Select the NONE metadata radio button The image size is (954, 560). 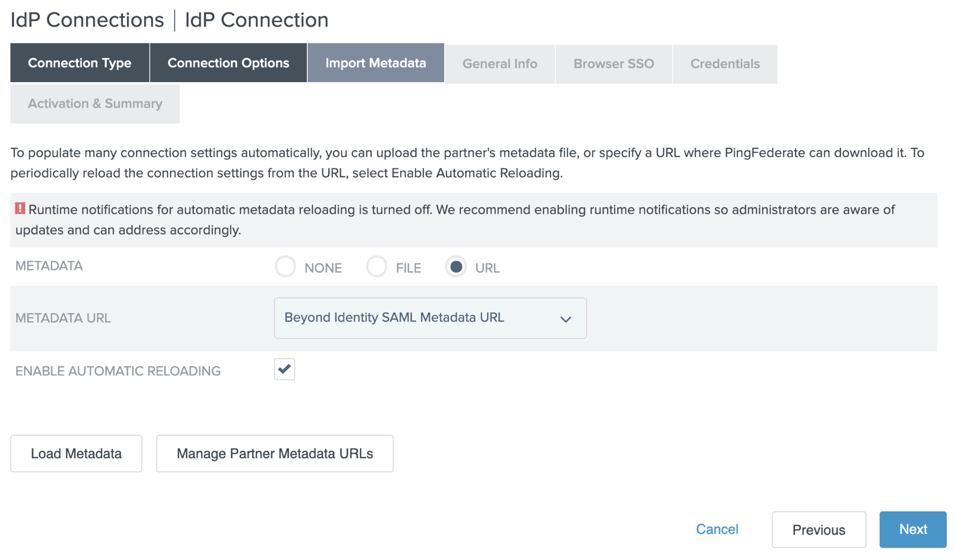point(286,267)
